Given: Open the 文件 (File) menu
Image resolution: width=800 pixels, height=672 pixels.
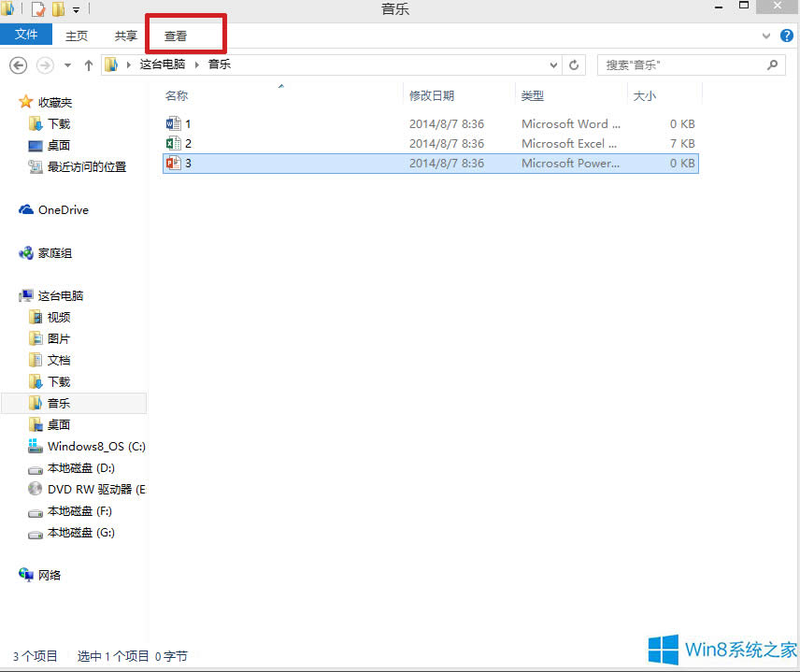Looking at the screenshot, I should [26, 34].
